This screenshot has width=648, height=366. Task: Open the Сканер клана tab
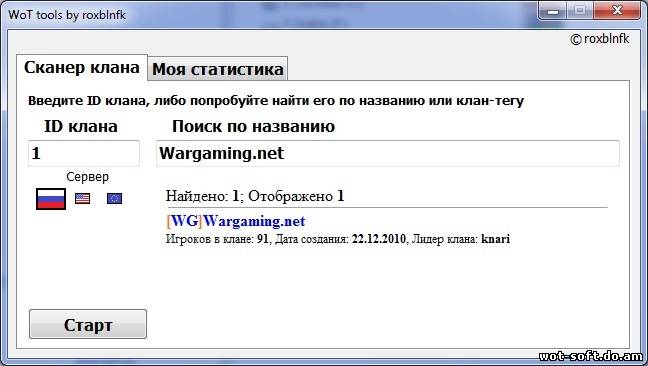pos(82,67)
